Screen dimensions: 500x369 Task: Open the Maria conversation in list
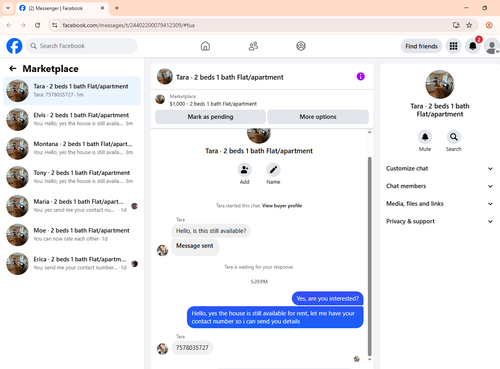(x=72, y=206)
